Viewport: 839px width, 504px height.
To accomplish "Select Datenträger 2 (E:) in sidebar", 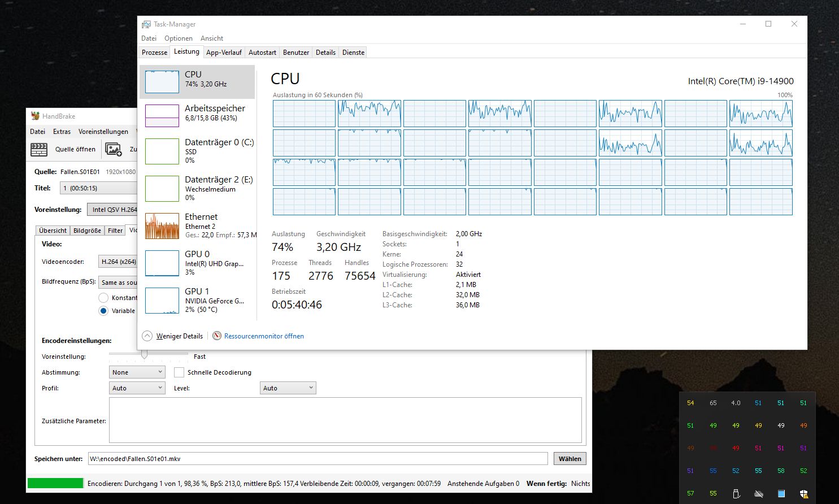I will pos(197,188).
